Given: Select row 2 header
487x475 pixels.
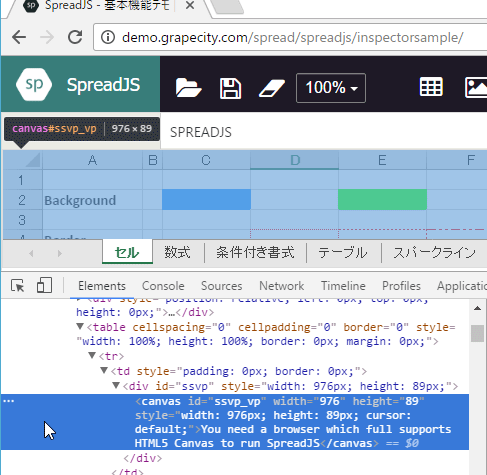Looking at the screenshot, I should [x=22, y=200].
